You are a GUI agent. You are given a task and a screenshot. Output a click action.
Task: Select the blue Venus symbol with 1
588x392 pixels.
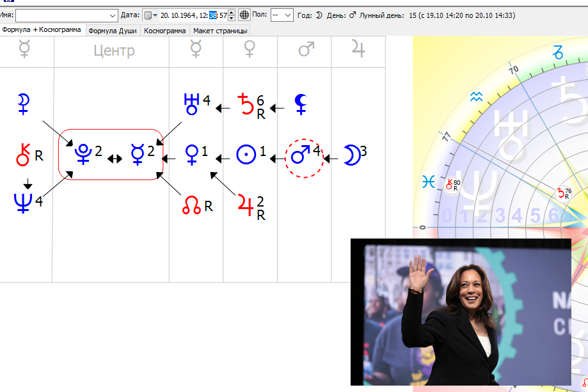(191, 154)
